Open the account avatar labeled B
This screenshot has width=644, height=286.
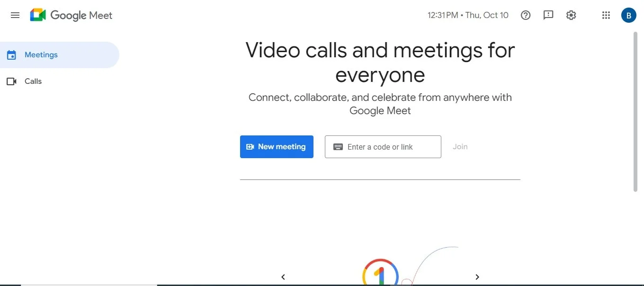pyautogui.click(x=628, y=15)
